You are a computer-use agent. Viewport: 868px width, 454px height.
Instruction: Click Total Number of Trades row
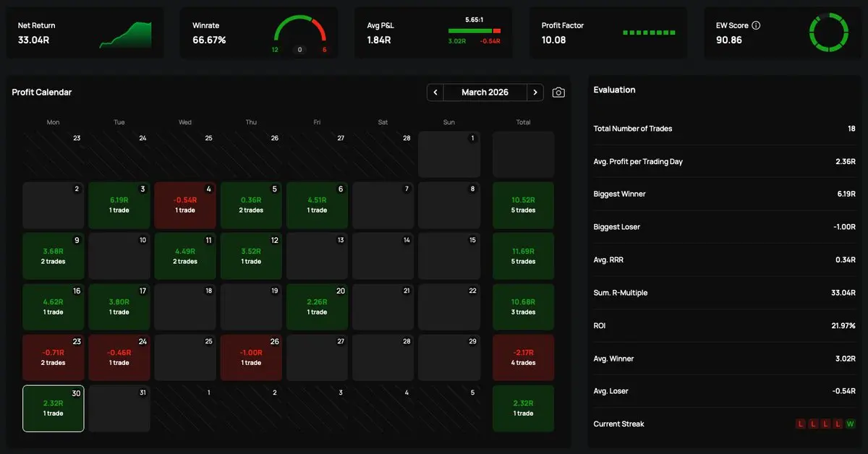pyautogui.click(x=724, y=129)
